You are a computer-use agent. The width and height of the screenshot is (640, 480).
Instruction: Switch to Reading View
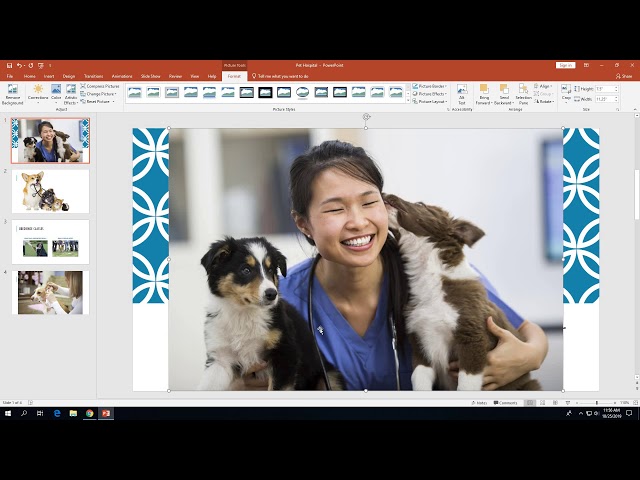pyautogui.click(x=555, y=402)
